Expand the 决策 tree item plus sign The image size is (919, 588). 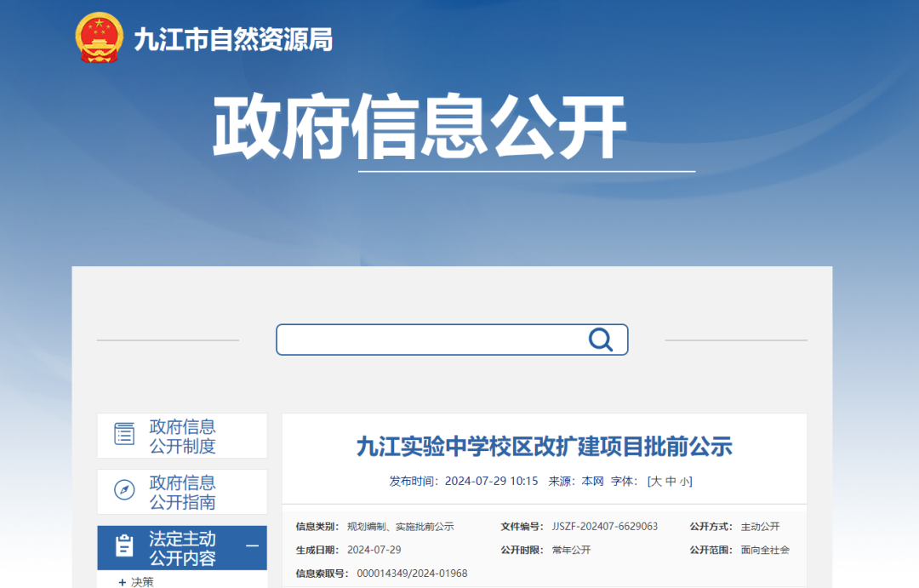pyautogui.click(x=122, y=582)
